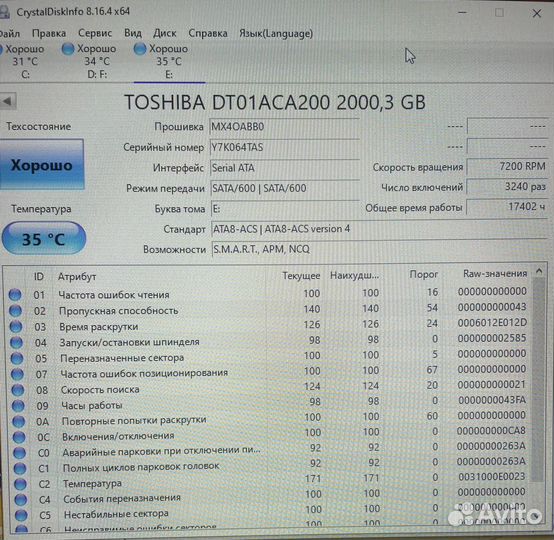Screen dimensions: 554x540
Task: Click the ID column header
Action: pos(39,276)
